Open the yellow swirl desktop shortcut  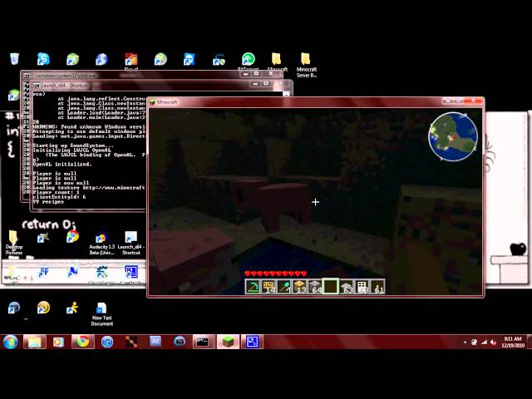pos(43,308)
